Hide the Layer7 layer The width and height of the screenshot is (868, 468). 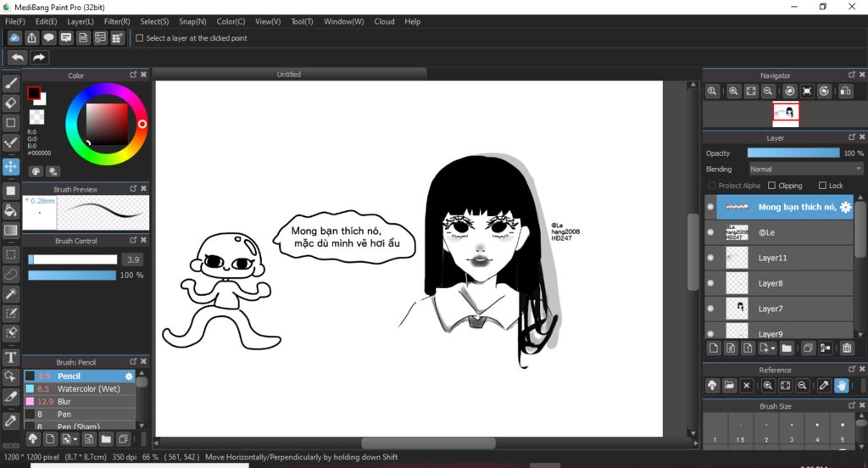click(x=711, y=309)
